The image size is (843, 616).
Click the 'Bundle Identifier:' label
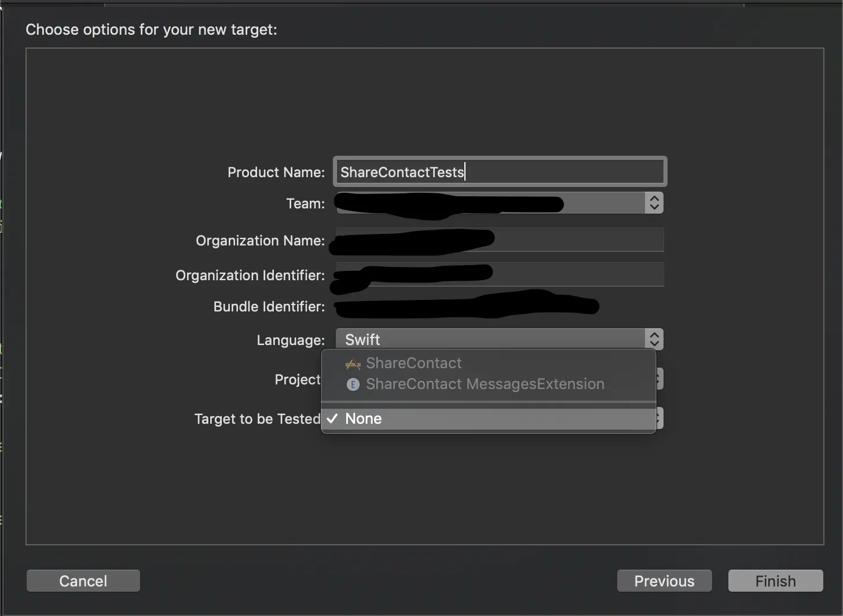point(269,306)
